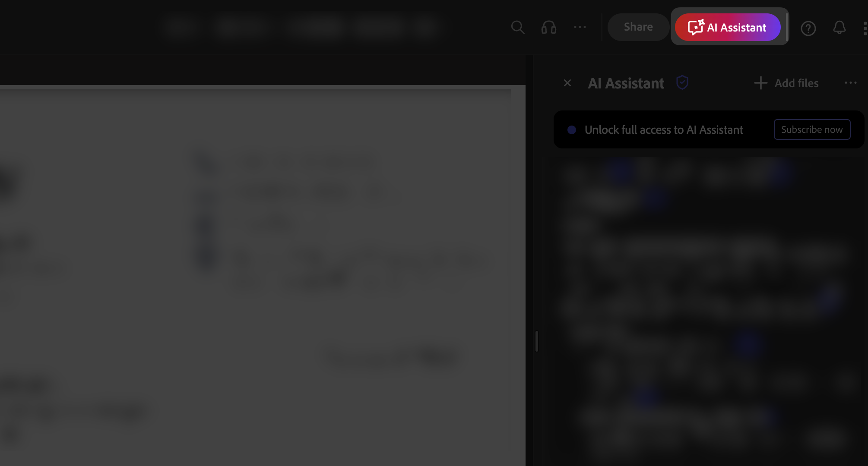Expand the AI Assistant panel options ellipsis
This screenshot has height=466, width=868.
pyautogui.click(x=851, y=83)
